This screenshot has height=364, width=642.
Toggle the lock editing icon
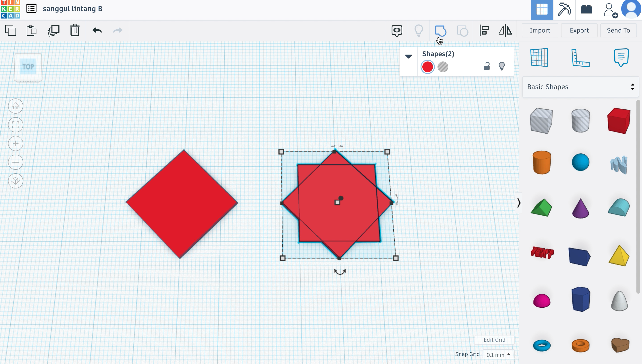pos(487,66)
